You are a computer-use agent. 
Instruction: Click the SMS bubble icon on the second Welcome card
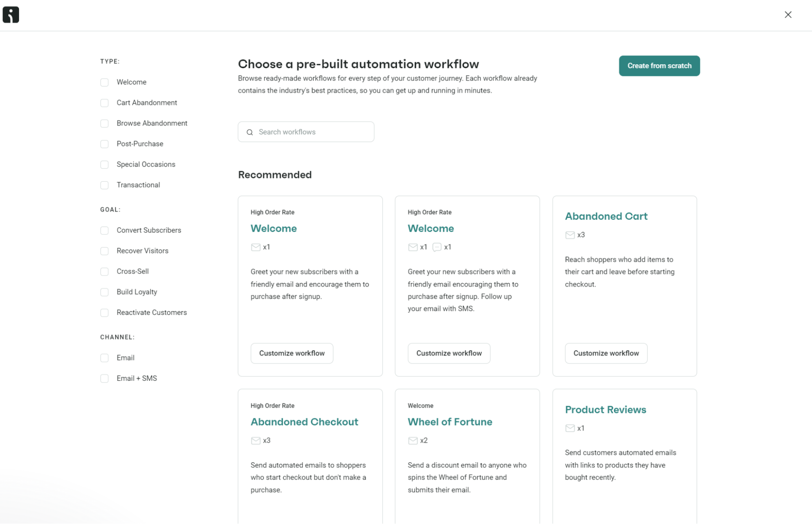437,247
